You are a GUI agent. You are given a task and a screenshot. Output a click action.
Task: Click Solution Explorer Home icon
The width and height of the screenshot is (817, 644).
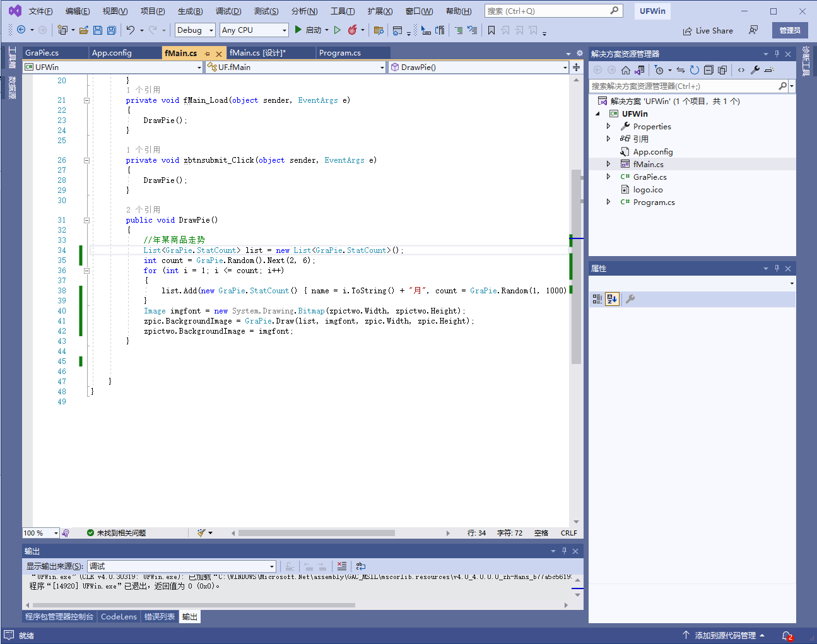(x=626, y=70)
